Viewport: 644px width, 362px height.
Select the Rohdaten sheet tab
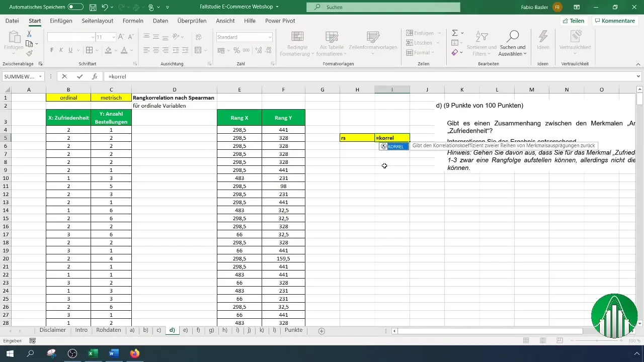click(x=108, y=330)
